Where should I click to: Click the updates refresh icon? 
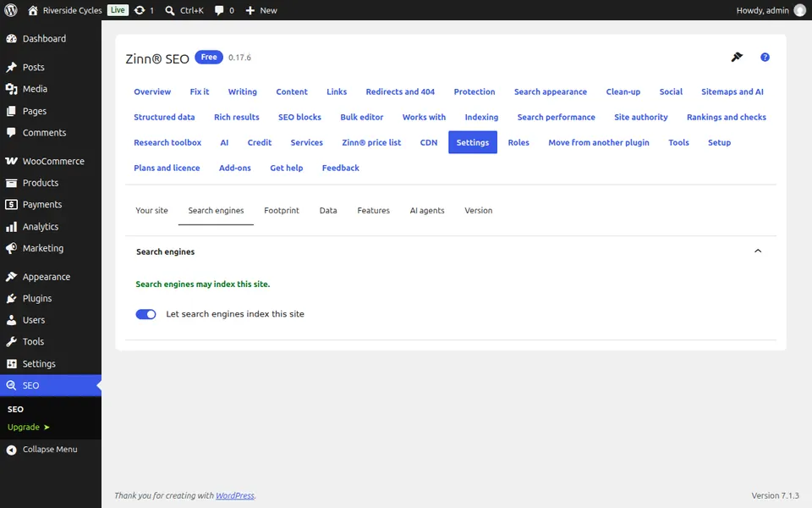click(x=140, y=10)
